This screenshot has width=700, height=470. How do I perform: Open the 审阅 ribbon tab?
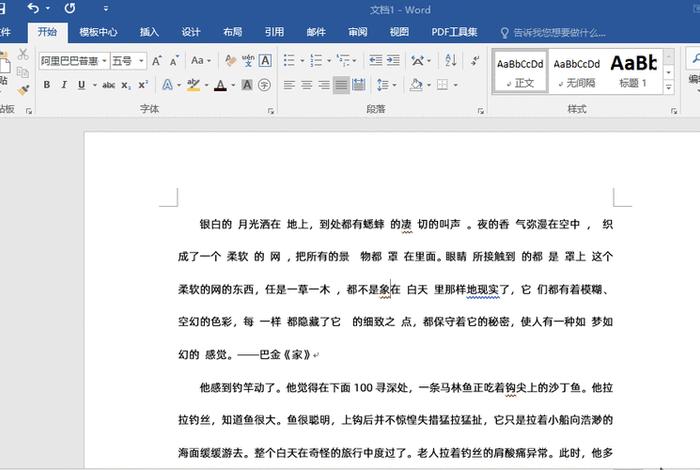358,32
